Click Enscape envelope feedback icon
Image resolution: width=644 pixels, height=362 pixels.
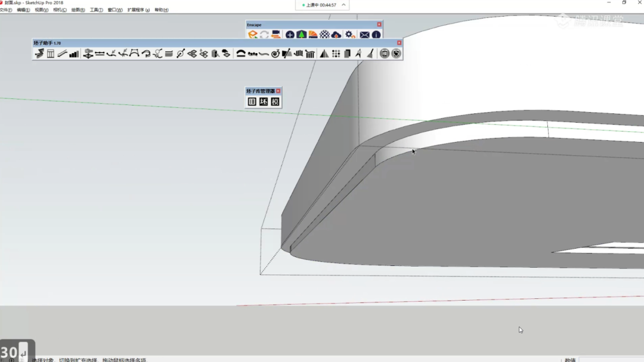click(x=364, y=35)
